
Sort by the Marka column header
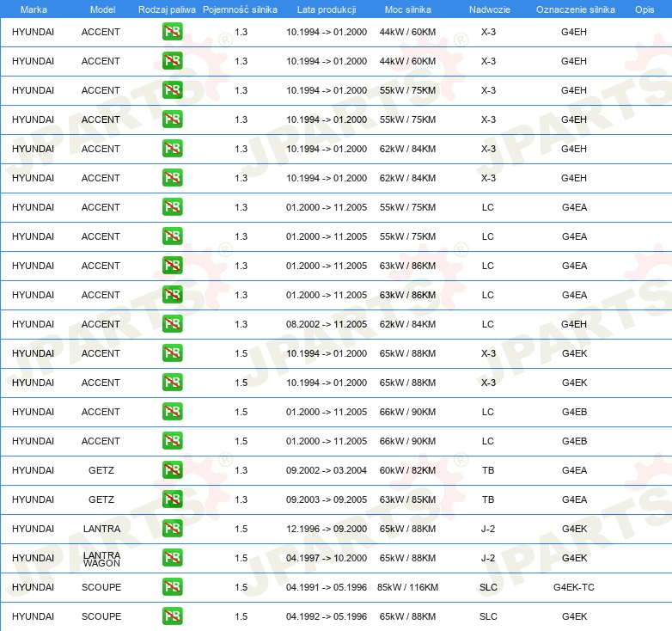pyautogui.click(x=34, y=9)
